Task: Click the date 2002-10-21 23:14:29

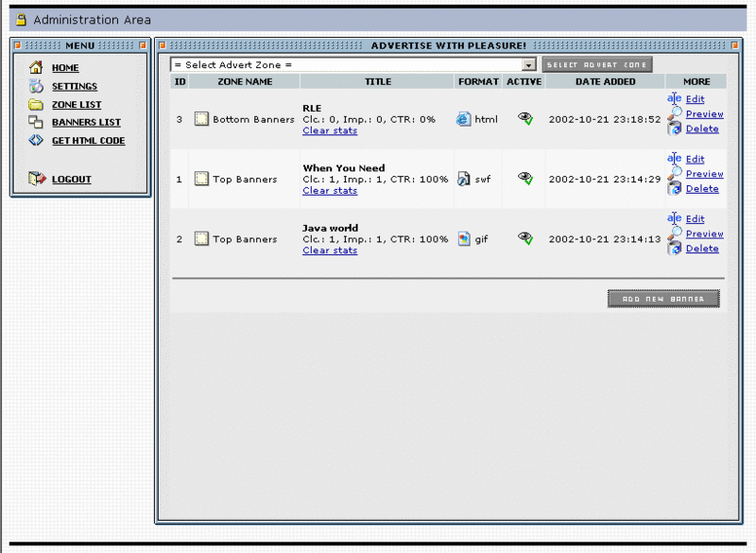Action: (x=605, y=179)
